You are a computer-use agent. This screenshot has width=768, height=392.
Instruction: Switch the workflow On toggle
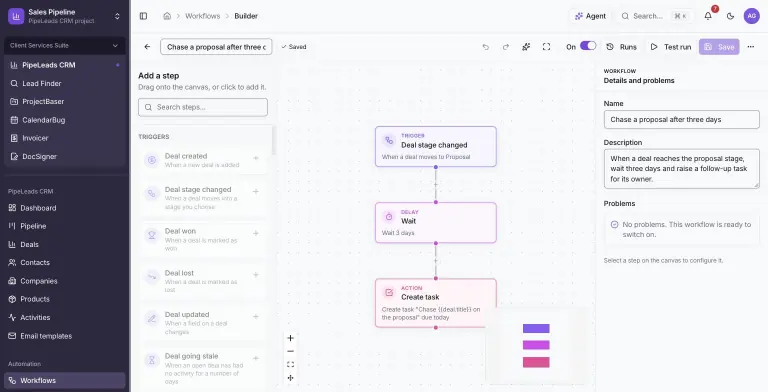[588, 46]
